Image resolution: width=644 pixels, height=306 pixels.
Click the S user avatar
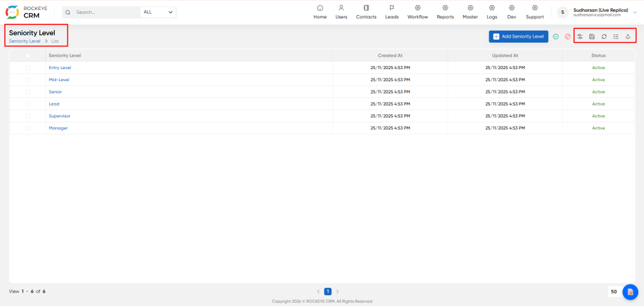pos(563,13)
